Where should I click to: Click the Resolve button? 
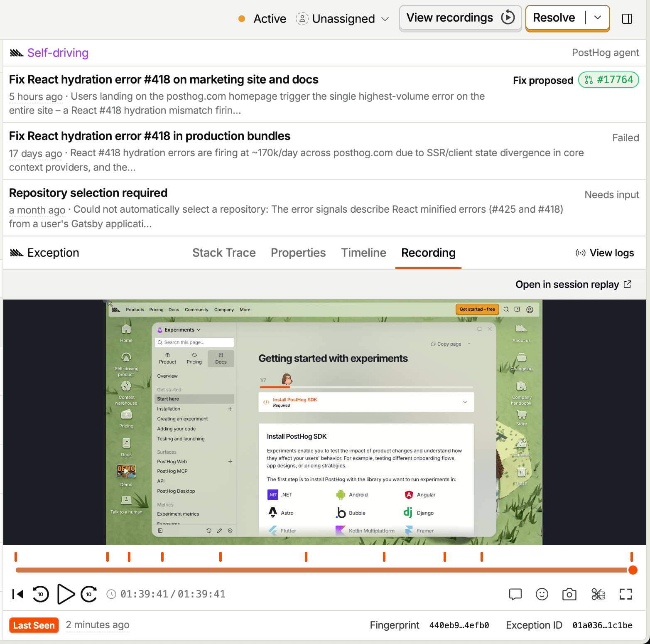(x=554, y=18)
